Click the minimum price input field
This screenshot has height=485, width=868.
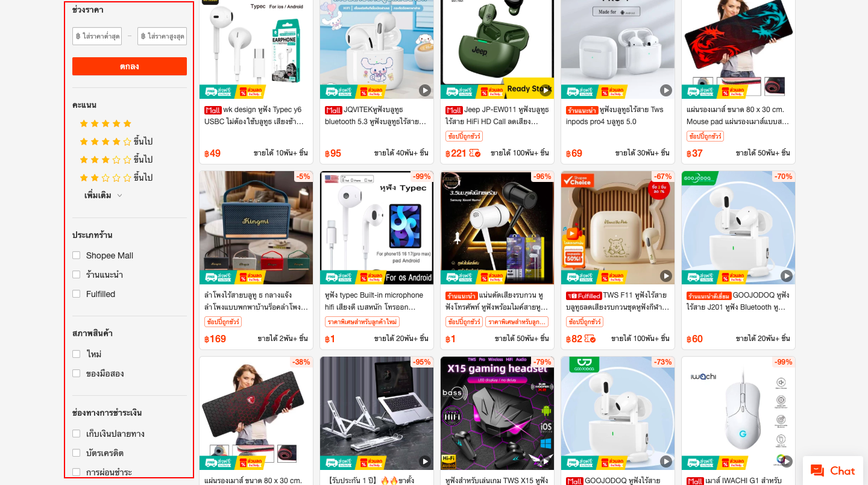(x=97, y=36)
